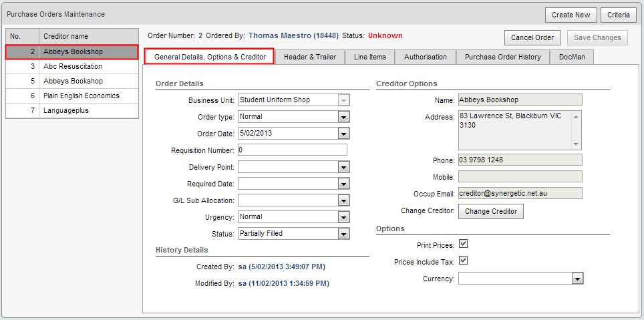Open the DocMan tab
The height and width of the screenshot is (320, 644).
coord(572,57)
